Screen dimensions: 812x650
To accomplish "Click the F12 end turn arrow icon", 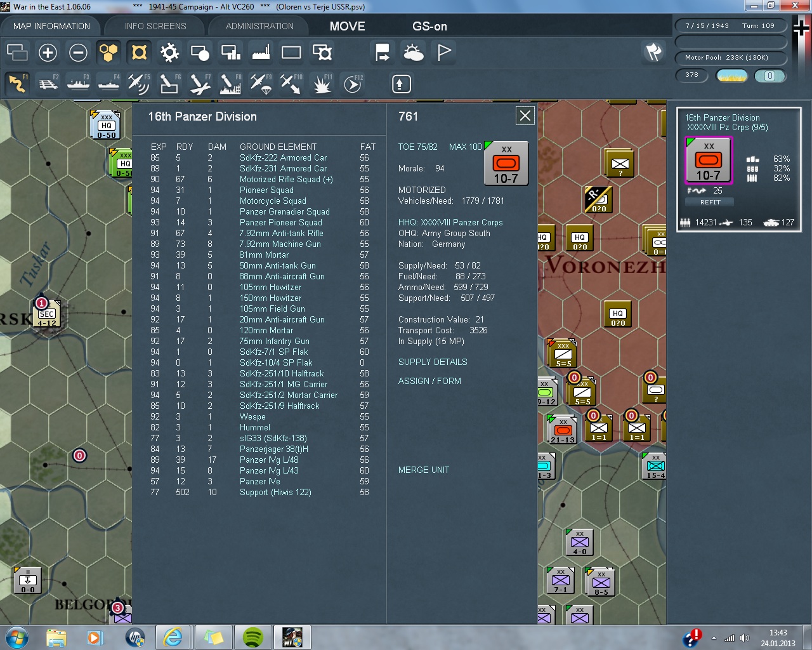I will (352, 84).
